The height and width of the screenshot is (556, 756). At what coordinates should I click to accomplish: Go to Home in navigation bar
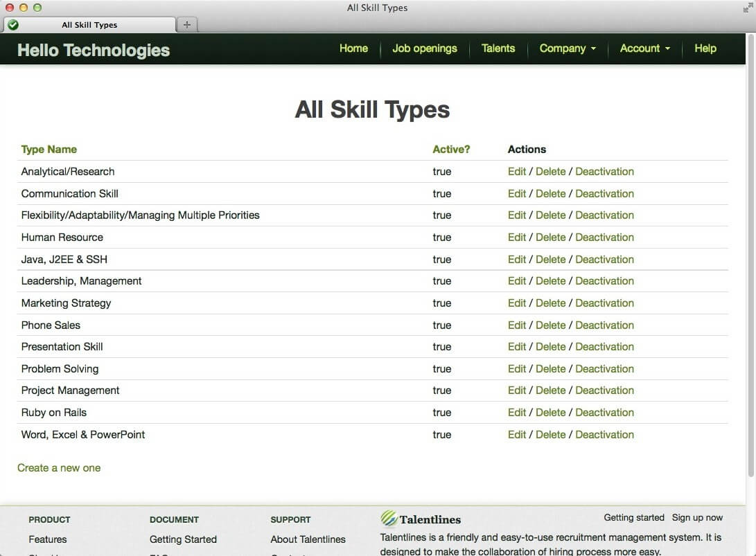point(353,48)
